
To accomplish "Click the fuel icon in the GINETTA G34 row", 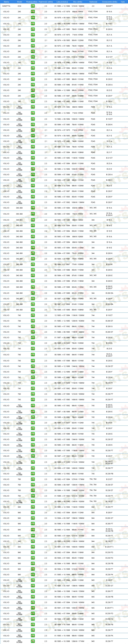I will click(x=33, y=6).
